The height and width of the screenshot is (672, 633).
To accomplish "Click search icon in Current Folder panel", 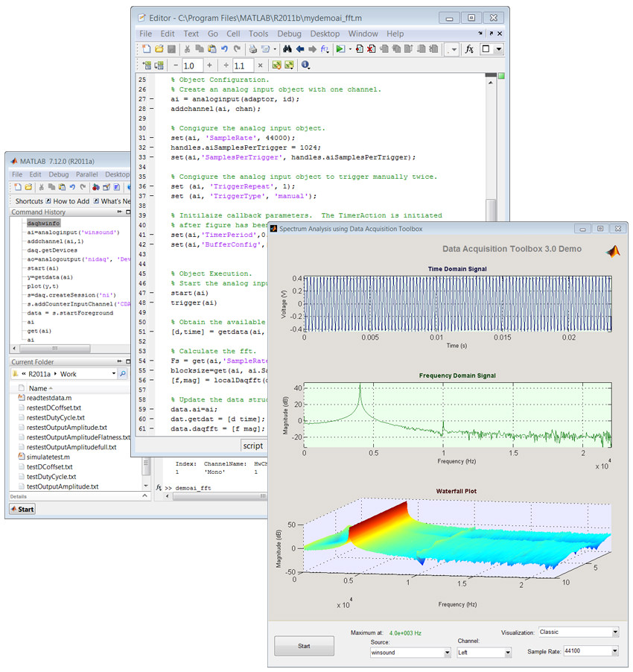I will point(123,374).
